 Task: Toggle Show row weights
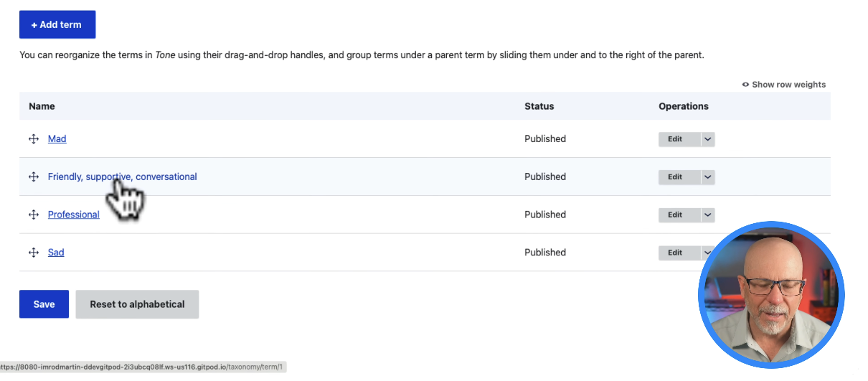[x=784, y=85]
